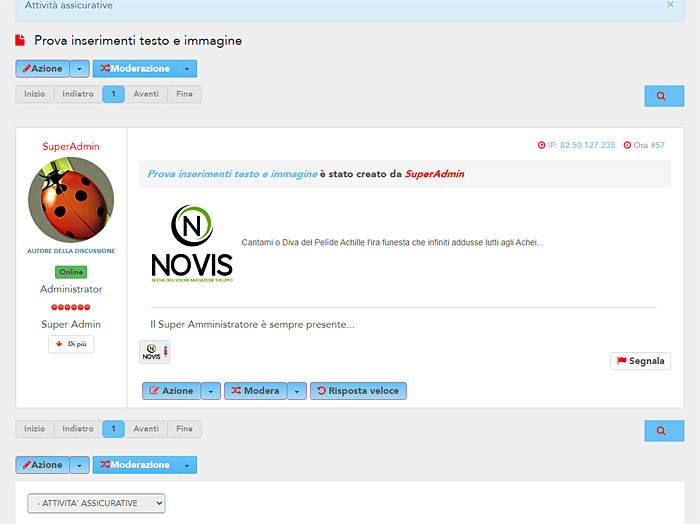Expand user details with Di più
700x524 pixels.
(71, 344)
